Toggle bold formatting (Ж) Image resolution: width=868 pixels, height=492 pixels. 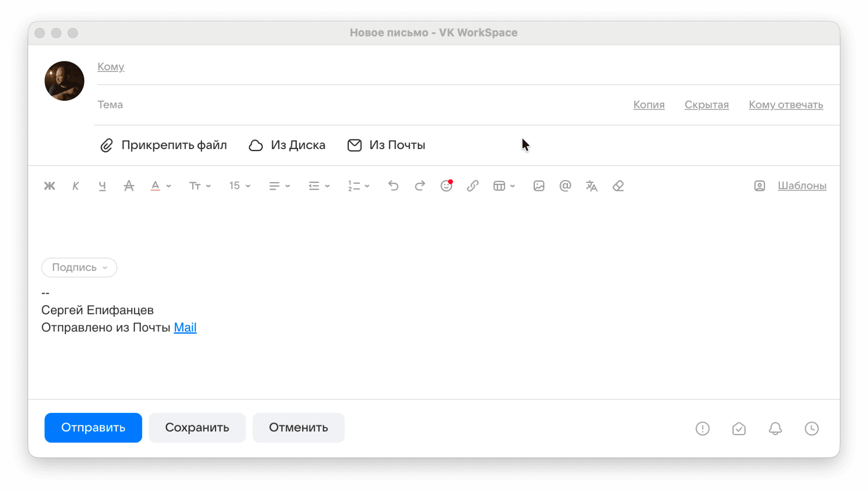[50, 186]
